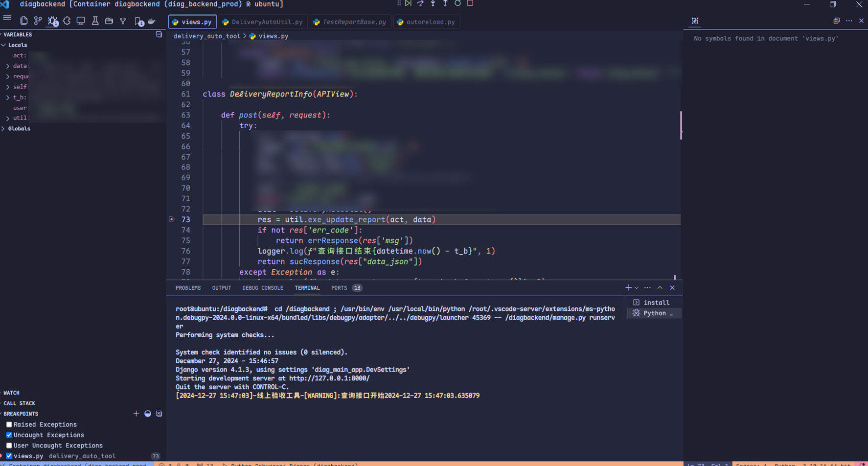Open the Remote Explorer view

(x=81, y=21)
